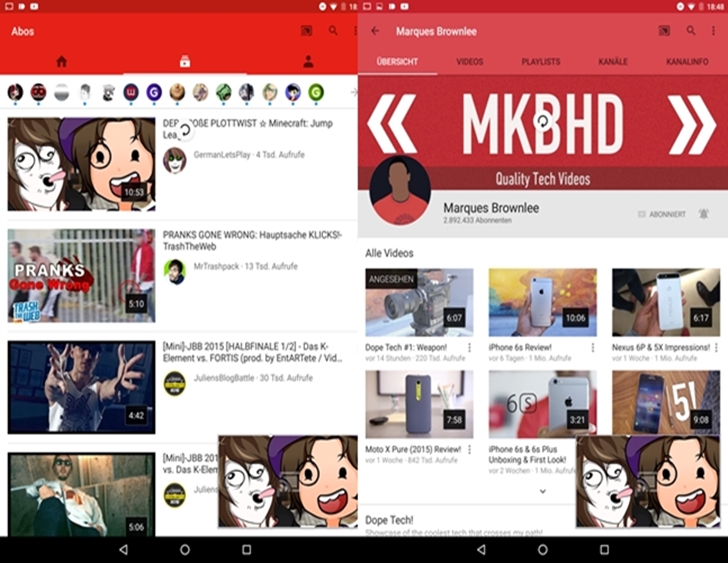Open options for iPhone 6s Review!
The image size is (728, 563).
click(593, 347)
